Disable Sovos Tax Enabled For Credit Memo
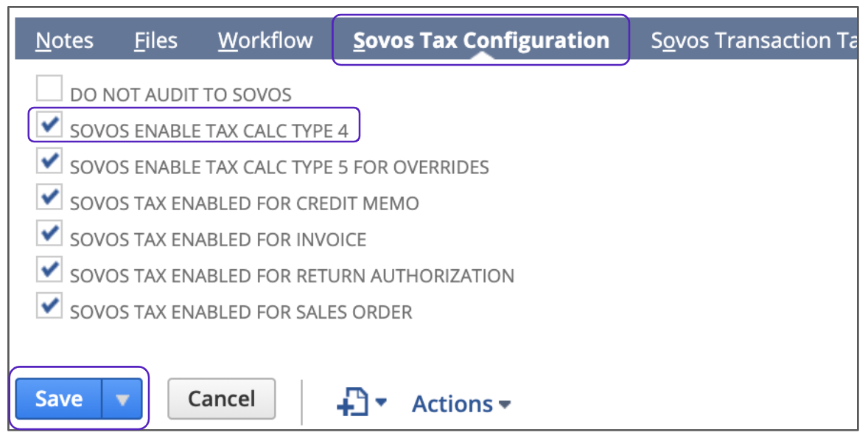Screen dimensions: 868x441 [x=49, y=197]
